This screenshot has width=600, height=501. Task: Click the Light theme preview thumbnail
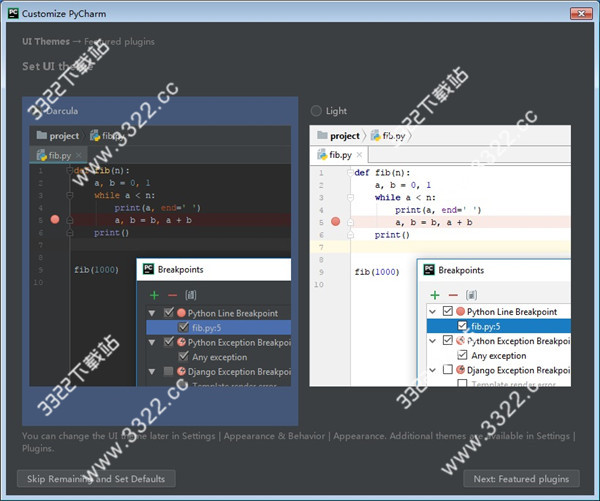coord(440,256)
